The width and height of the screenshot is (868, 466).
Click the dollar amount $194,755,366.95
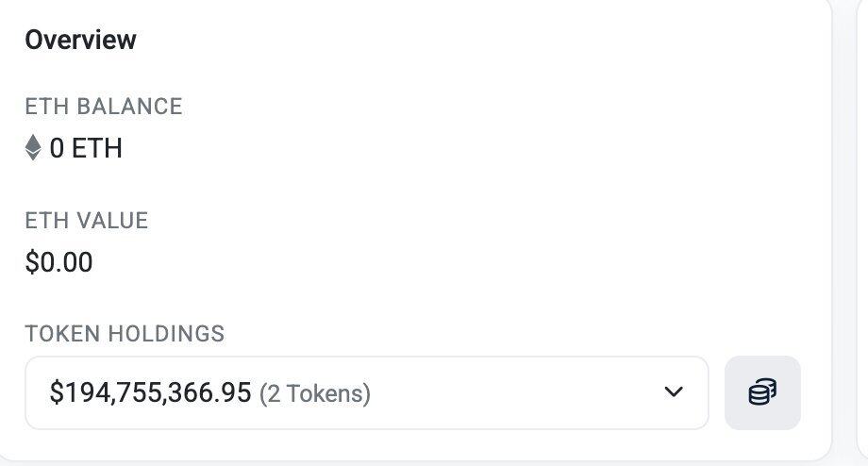tap(150, 392)
